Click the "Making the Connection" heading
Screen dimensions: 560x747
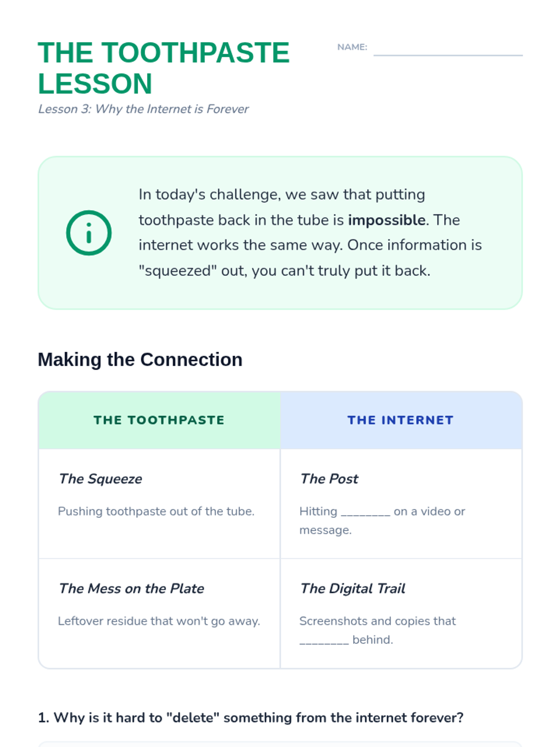[x=140, y=359]
